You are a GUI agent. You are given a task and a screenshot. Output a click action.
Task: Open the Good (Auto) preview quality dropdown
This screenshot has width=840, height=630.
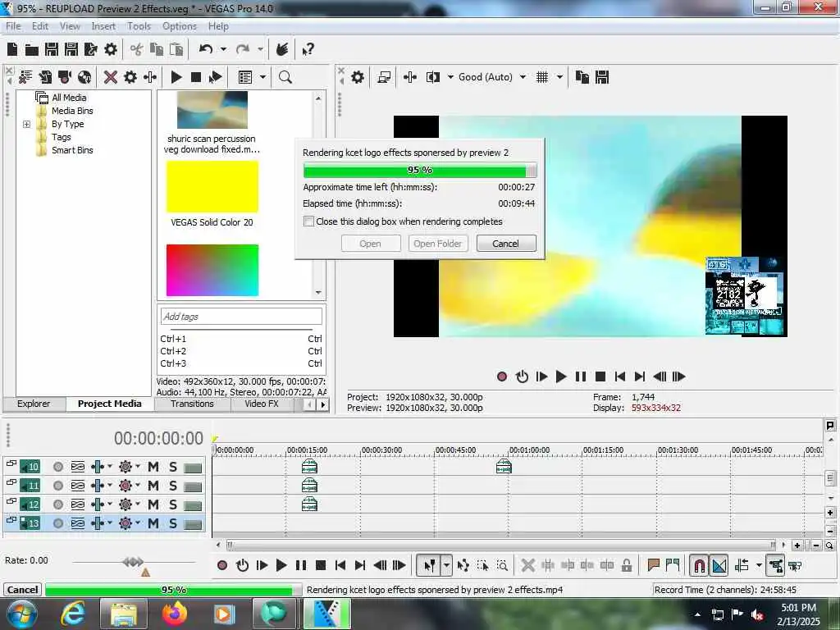point(523,77)
